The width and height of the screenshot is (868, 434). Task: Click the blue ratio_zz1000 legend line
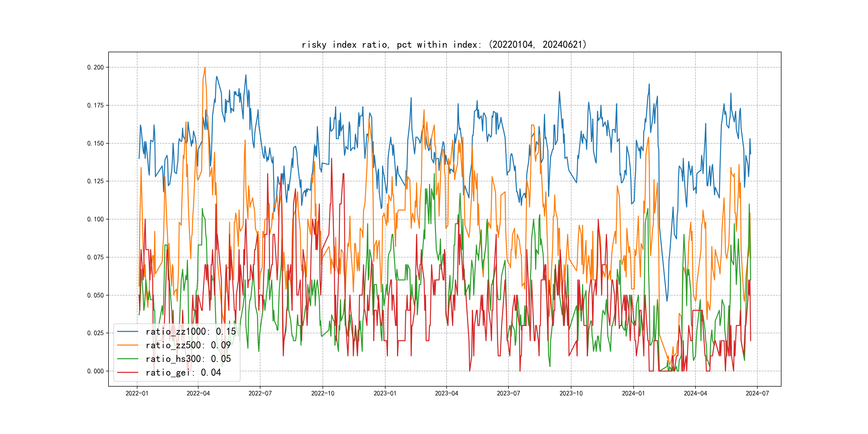[127, 332]
